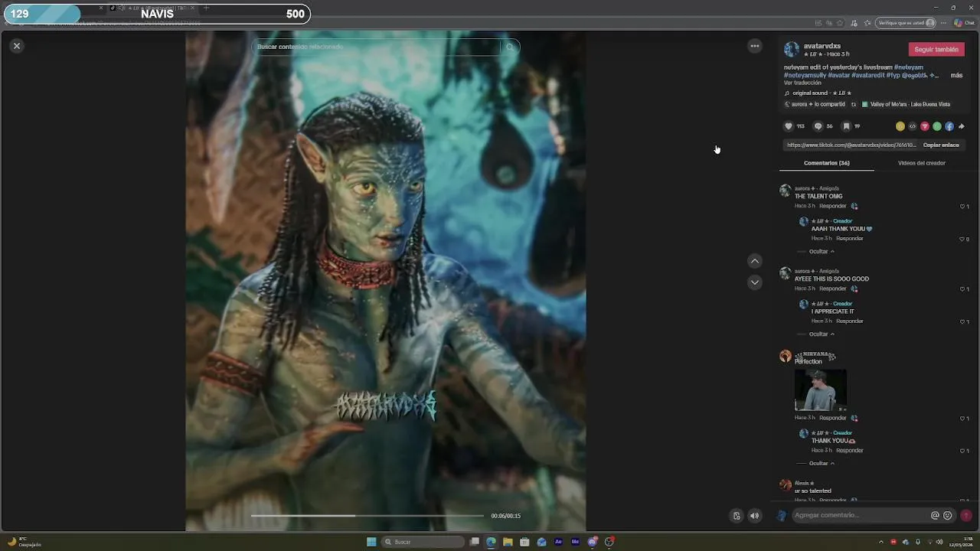Reply to 'THE TALENT OMG' comment

click(x=832, y=206)
